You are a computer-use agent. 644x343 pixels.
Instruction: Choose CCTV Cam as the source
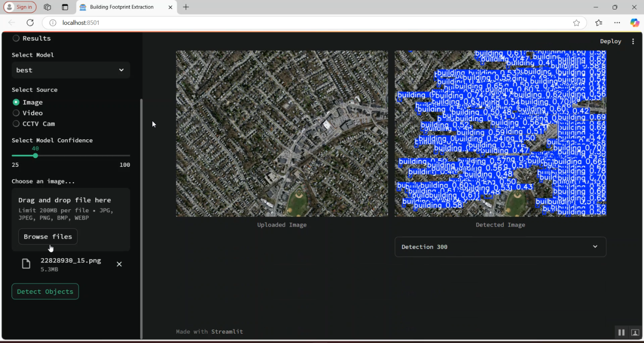coord(16,123)
